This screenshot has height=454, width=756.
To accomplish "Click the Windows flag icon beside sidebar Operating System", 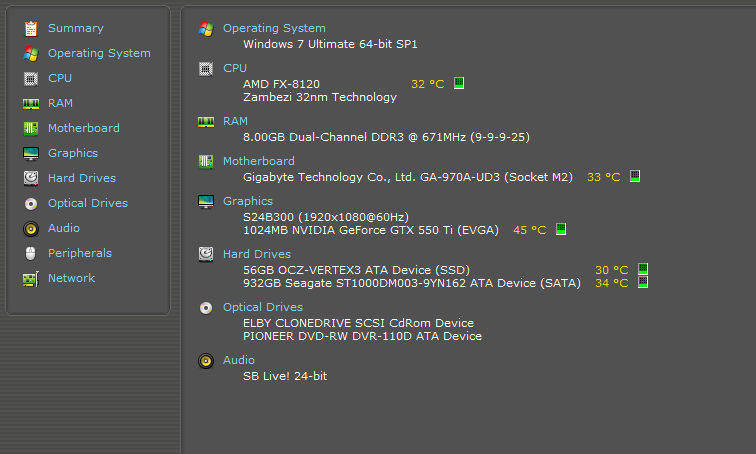I will 31,53.
